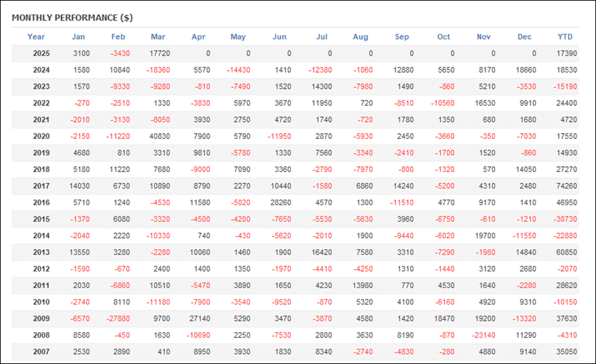Image resolution: width=596 pixels, height=364 pixels.
Task: Select the 2011 year row label
Action: pos(42,285)
